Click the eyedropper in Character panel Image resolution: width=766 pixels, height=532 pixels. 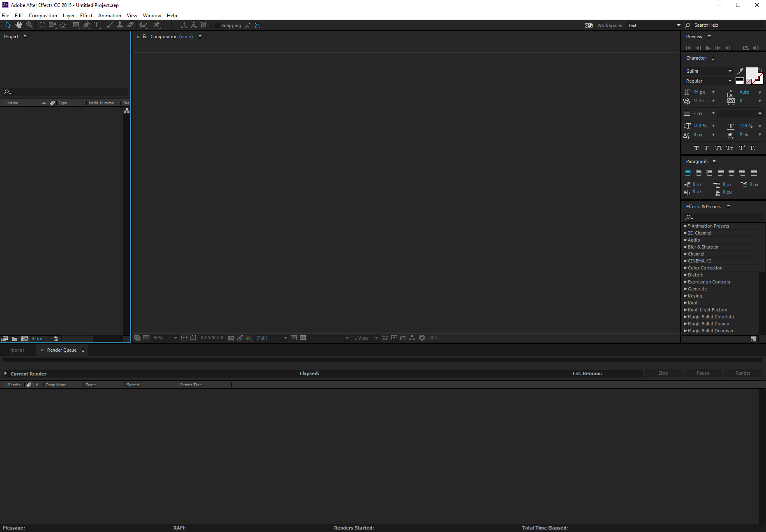740,71
